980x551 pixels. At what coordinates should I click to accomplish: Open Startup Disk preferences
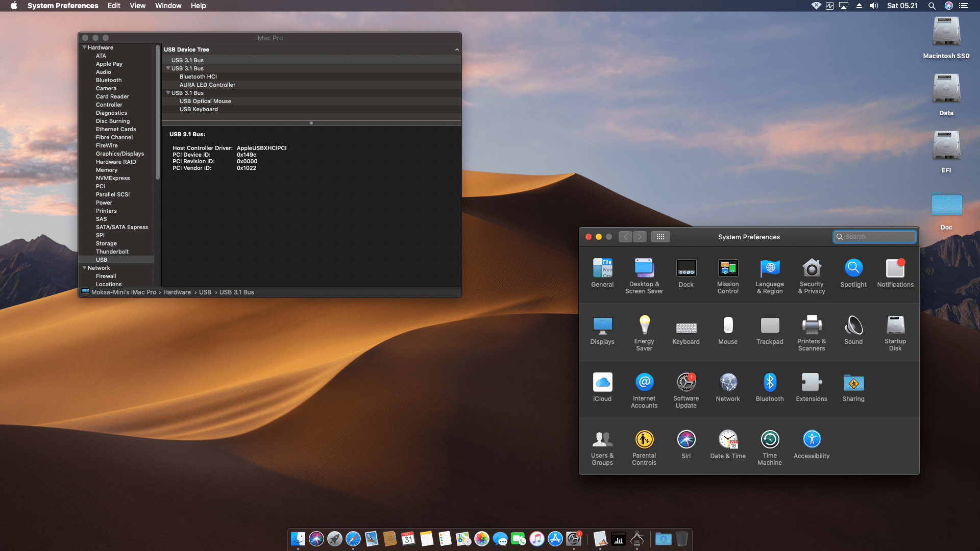(895, 333)
